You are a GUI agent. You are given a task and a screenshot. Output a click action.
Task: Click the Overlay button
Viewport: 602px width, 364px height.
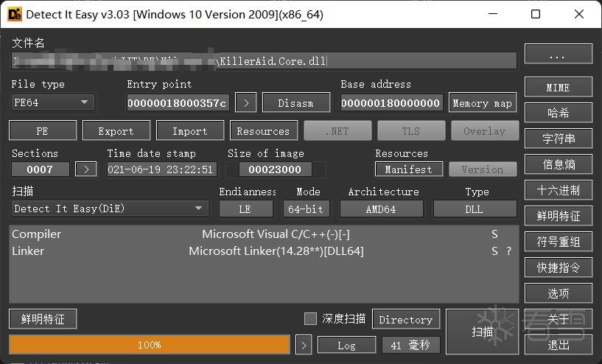[485, 131]
